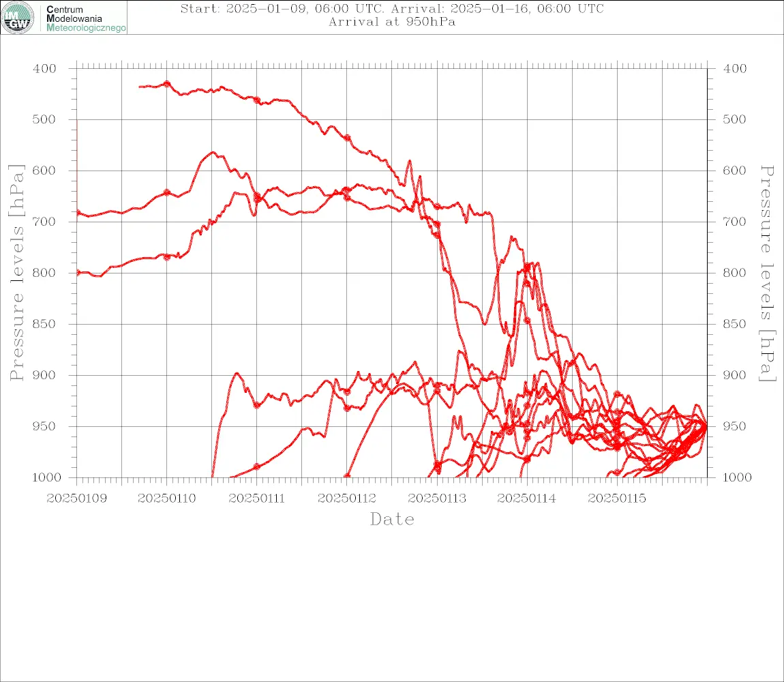Click the 20250114 date axis label
This screenshot has height=682, width=784.
[526, 499]
